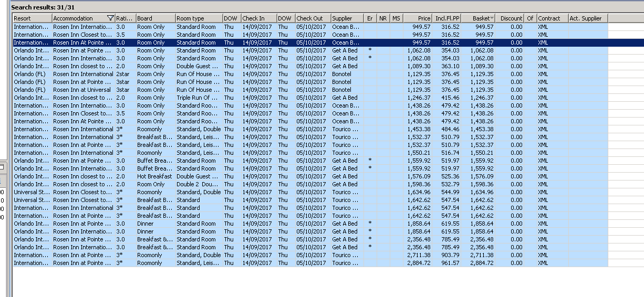Click 1,453.38 in the Price column

tap(419, 129)
